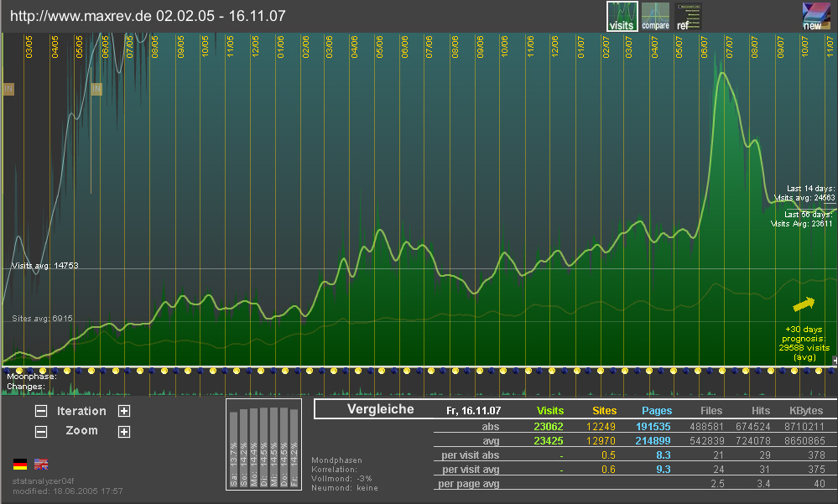The image size is (838, 504).
Task: Increase Iteration with the plus button
Action: coord(124,411)
